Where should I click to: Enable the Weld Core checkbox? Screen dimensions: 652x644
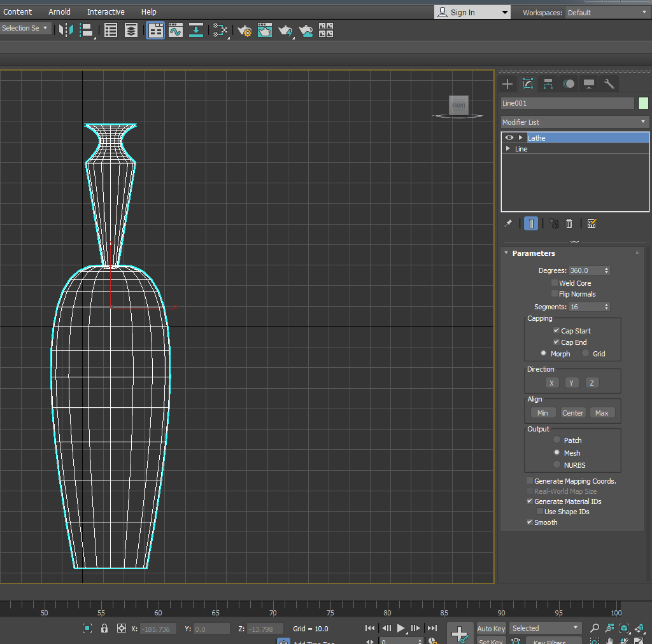pos(555,283)
